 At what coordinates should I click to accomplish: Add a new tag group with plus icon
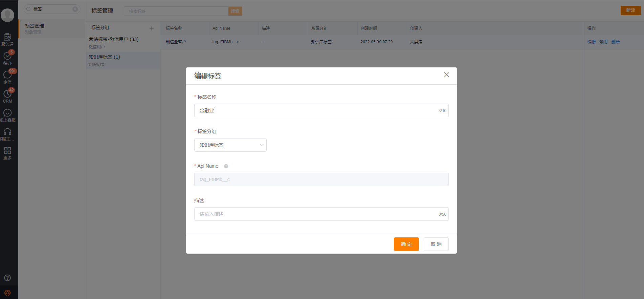[152, 28]
